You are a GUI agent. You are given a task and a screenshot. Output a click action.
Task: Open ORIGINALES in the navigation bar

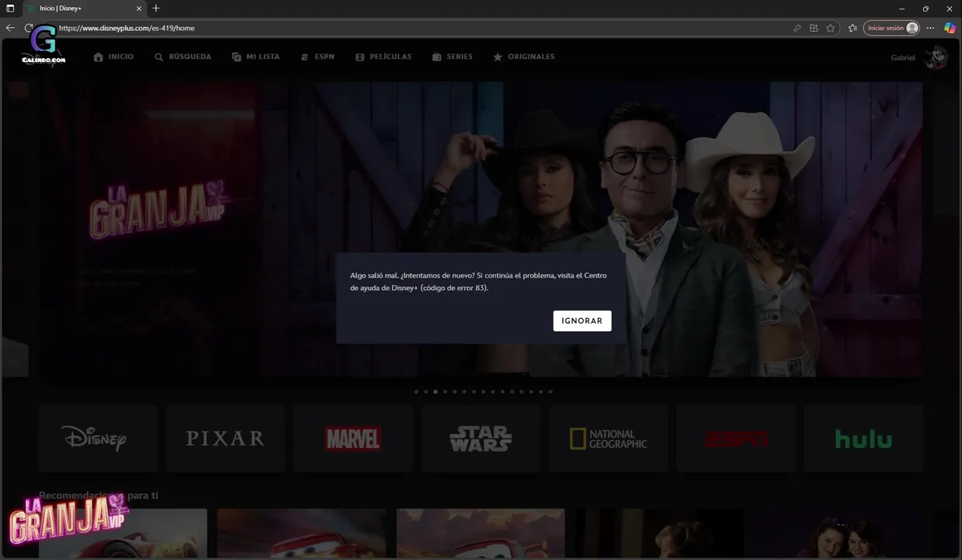click(x=524, y=57)
